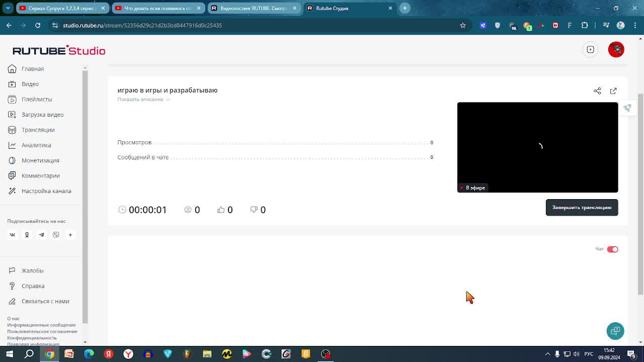This screenshot has width=644, height=362.
Task: Open the support chat bubble icon
Action: [615, 331]
